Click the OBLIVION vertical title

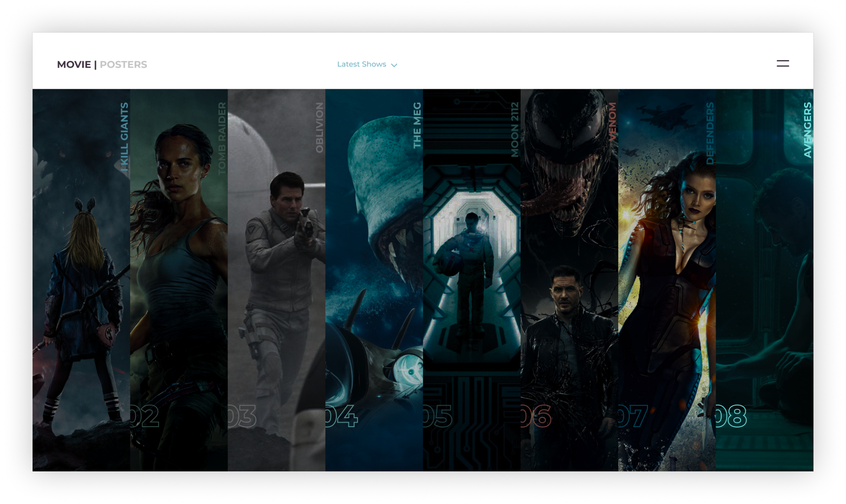(320, 127)
